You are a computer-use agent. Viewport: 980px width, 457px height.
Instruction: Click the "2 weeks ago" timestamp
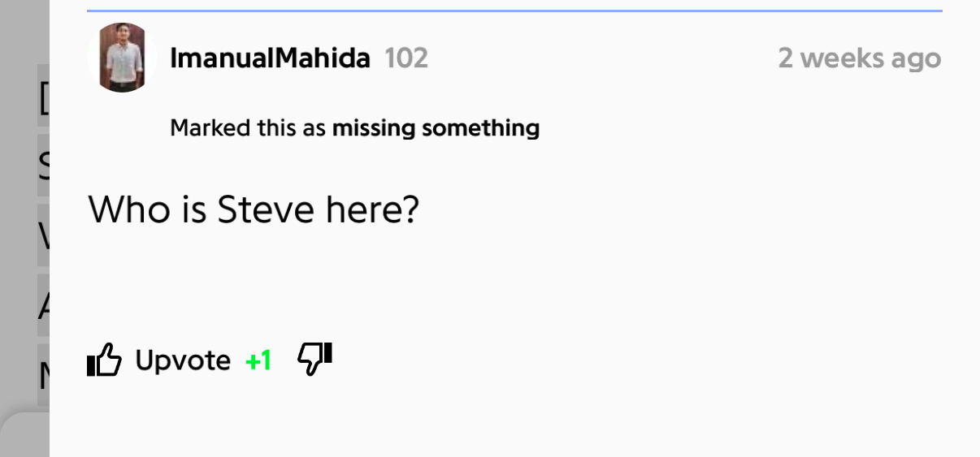[859, 58]
